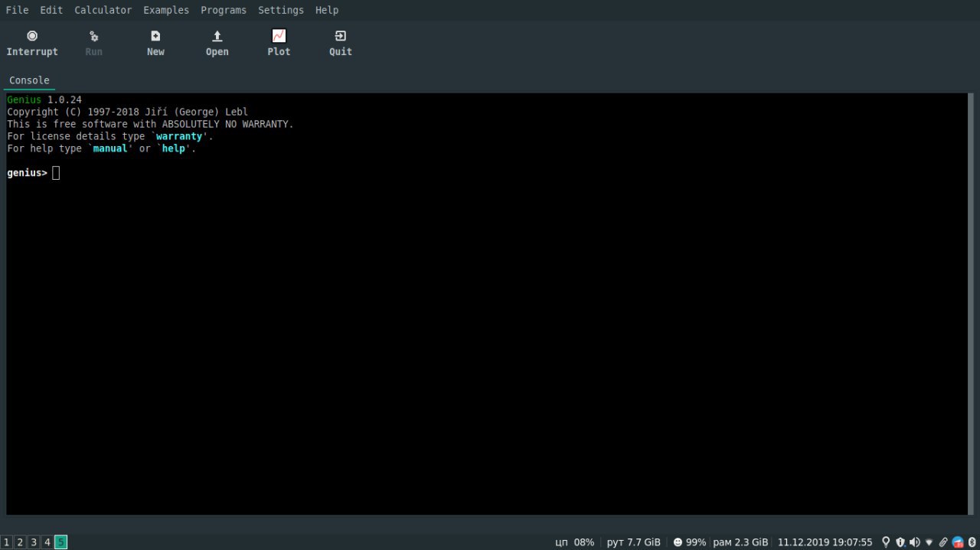Click the Copyright line in console
The width and height of the screenshot is (980, 550).
127,112
